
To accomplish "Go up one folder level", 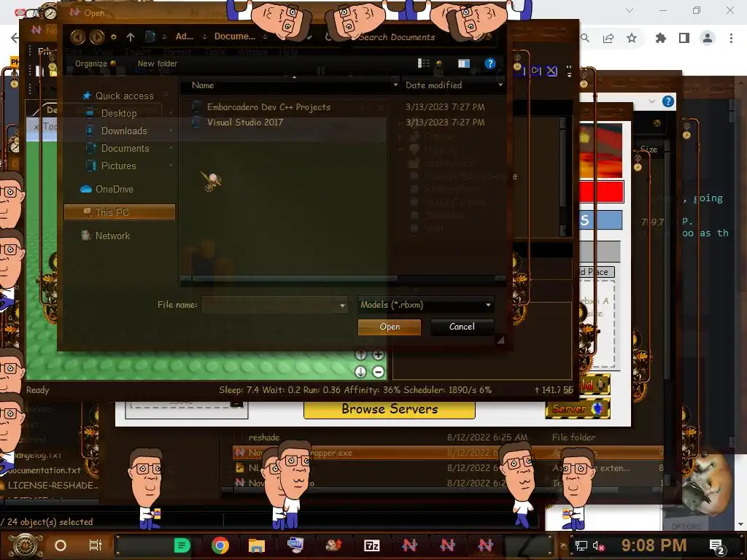I will click(x=131, y=36).
